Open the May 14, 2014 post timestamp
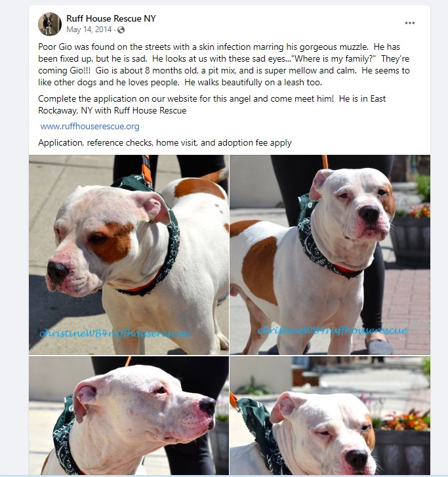 89,30
